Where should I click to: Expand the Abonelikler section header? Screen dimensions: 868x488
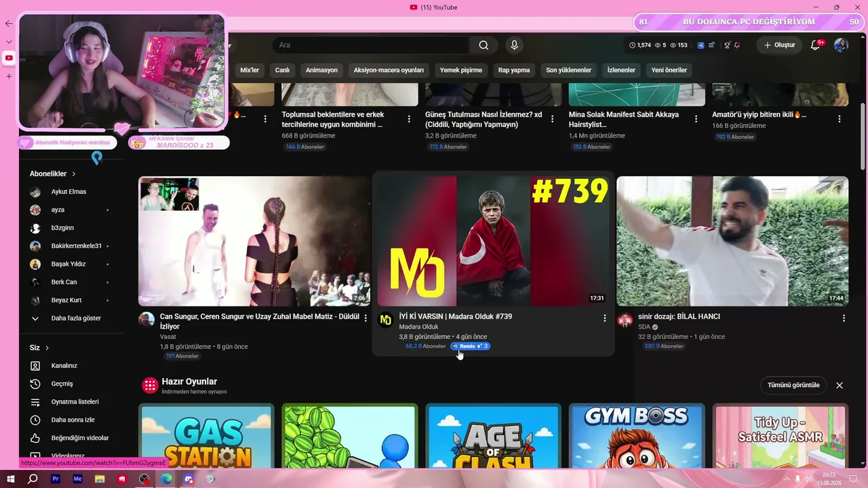coord(53,174)
